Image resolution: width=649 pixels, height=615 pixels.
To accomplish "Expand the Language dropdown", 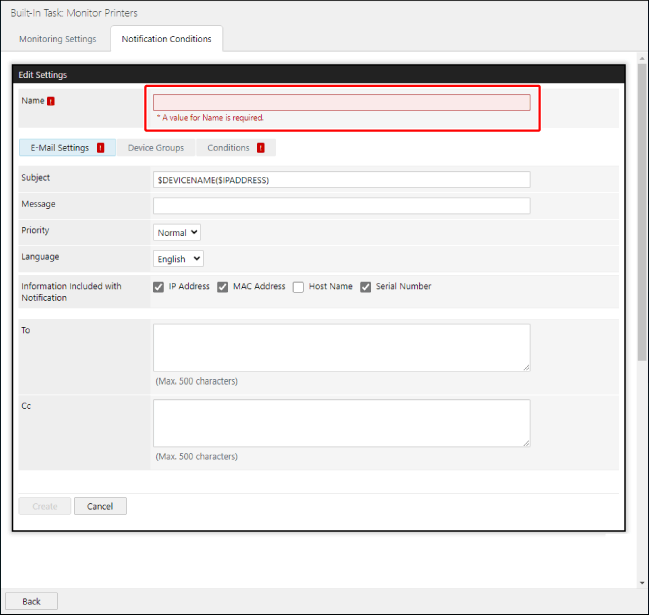I will (179, 259).
